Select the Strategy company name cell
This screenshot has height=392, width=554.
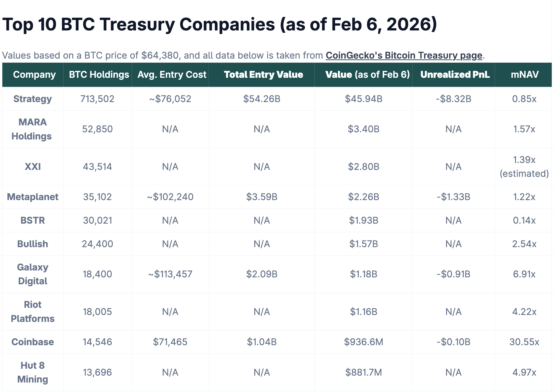33,99
